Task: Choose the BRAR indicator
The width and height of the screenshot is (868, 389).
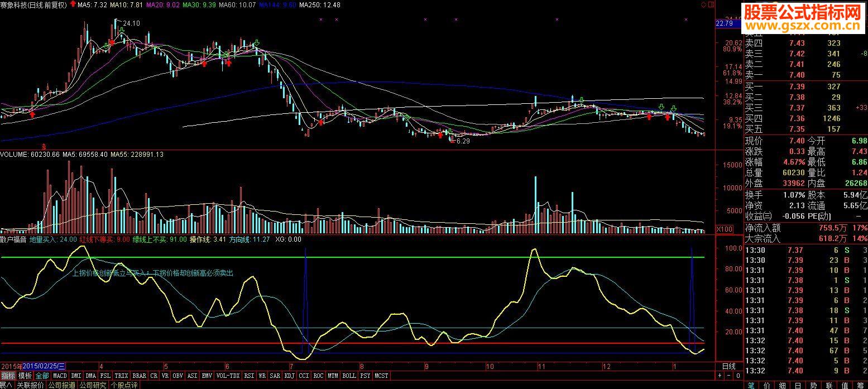Action: click(x=139, y=376)
